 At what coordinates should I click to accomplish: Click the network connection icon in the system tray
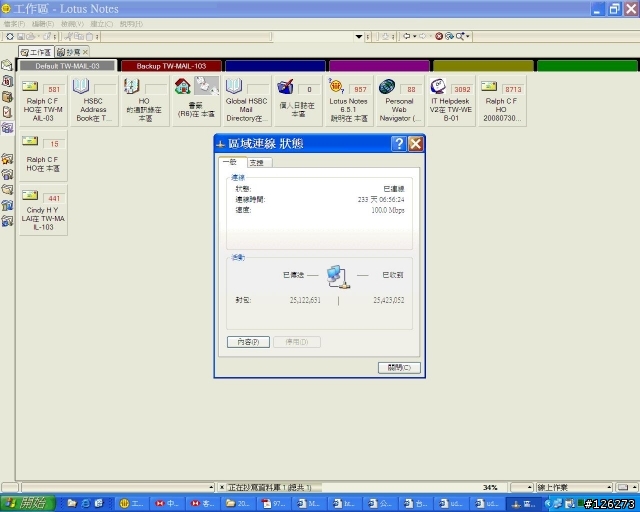point(558,503)
